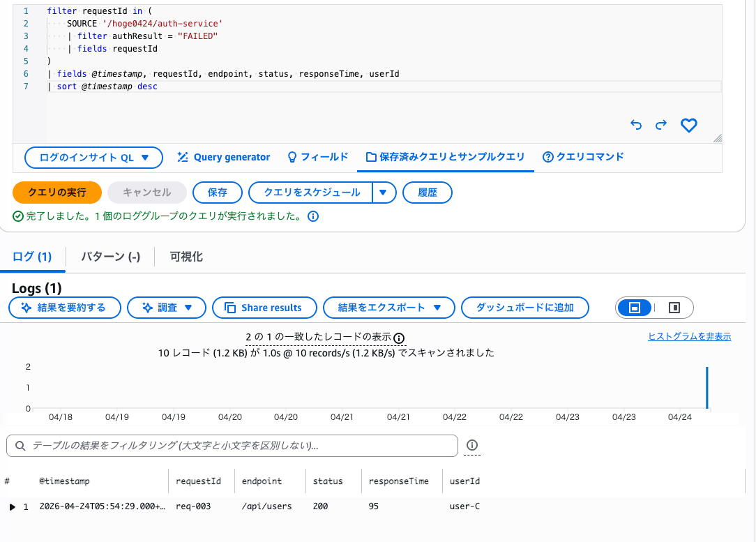The width and height of the screenshot is (756, 542).
Task: Open the 結果をエクスポート dropdown
Action: click(388, 308)
